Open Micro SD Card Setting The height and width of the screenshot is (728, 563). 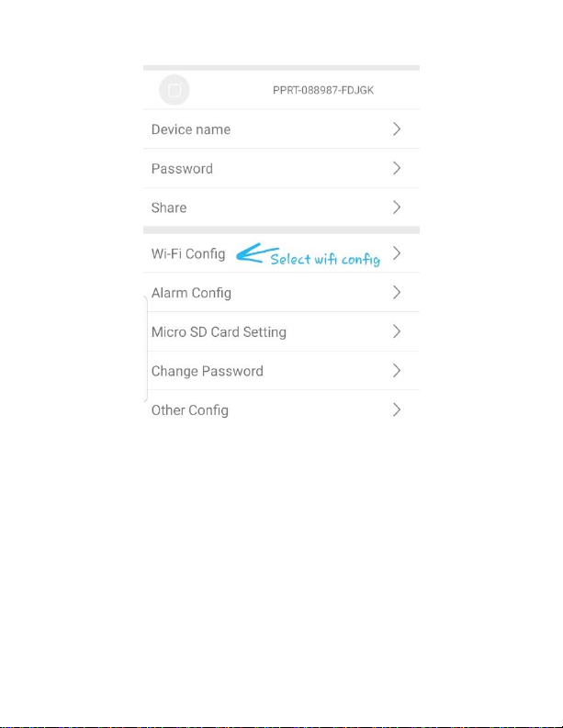(x=281, y=331)
